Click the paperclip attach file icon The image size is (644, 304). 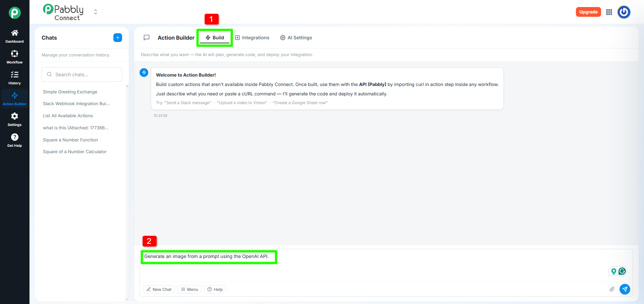[612, 289]
